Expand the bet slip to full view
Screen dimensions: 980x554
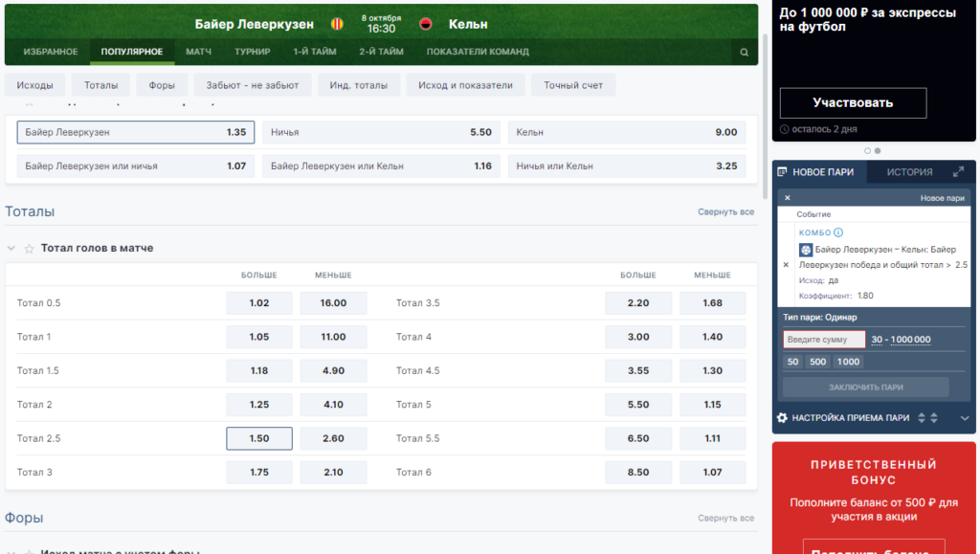point(958,172)
